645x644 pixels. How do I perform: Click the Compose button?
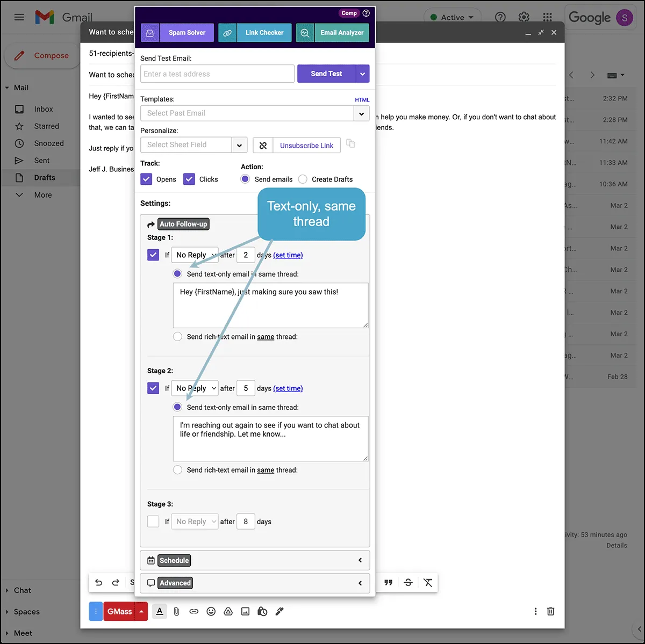click(x=42, y=55)
